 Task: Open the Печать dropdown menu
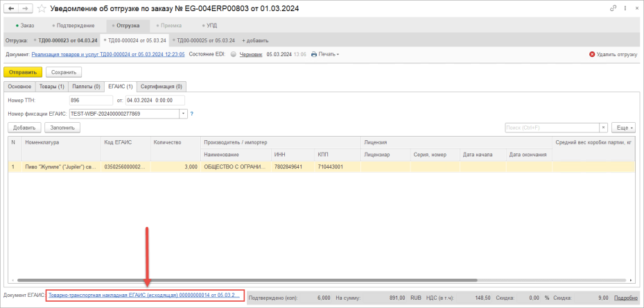[x=328, y=54]
